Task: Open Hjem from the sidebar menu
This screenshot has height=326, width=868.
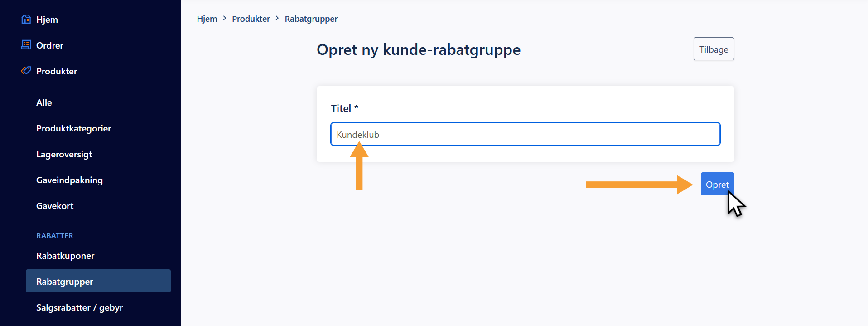Action: click(47, 19)
